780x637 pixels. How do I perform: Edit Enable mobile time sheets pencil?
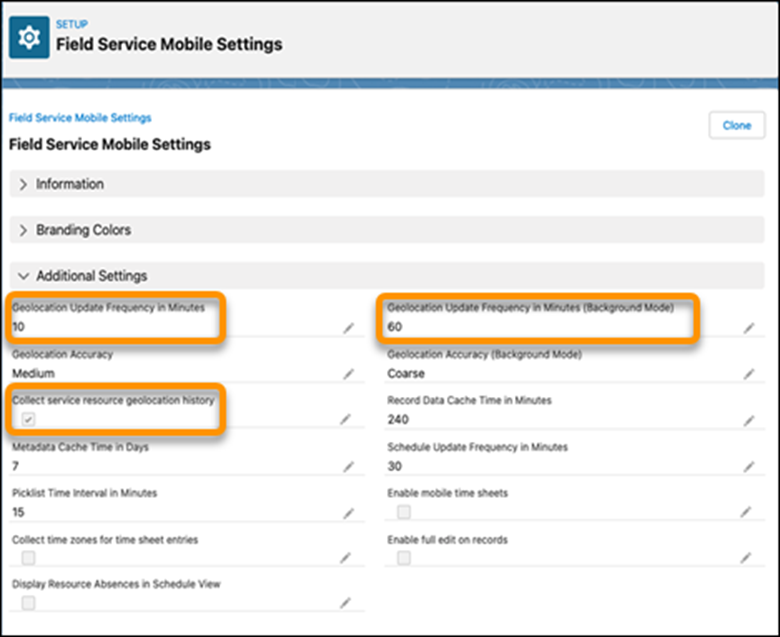point(746,512)
